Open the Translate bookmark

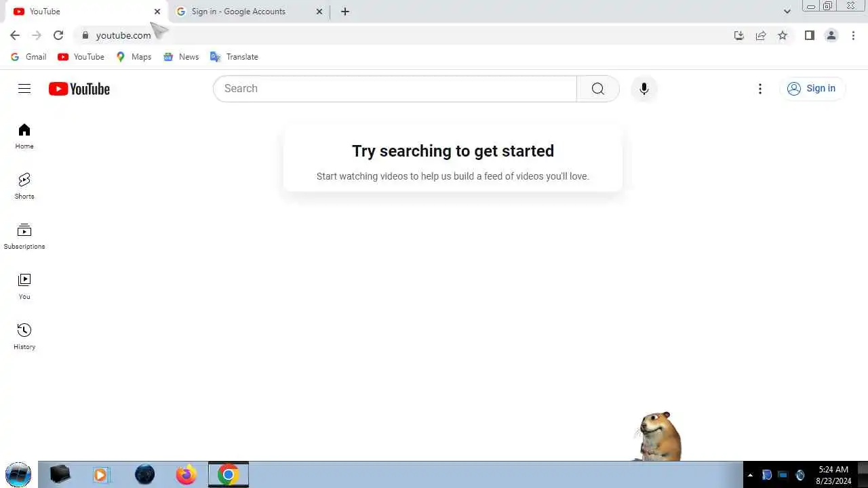click(235, 57)
